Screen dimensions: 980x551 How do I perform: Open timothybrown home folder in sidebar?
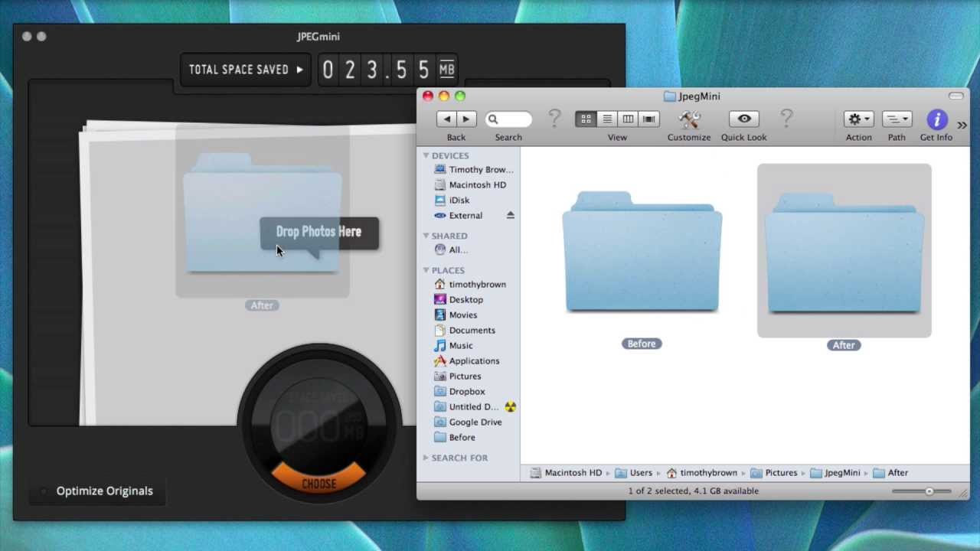click(470, 285)
